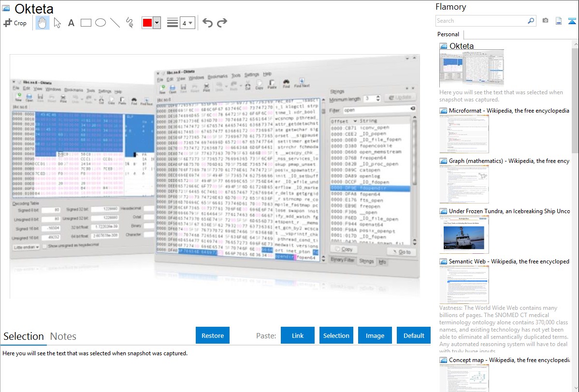Redo the last annotation
579x392 pixels.
point(222,23)
